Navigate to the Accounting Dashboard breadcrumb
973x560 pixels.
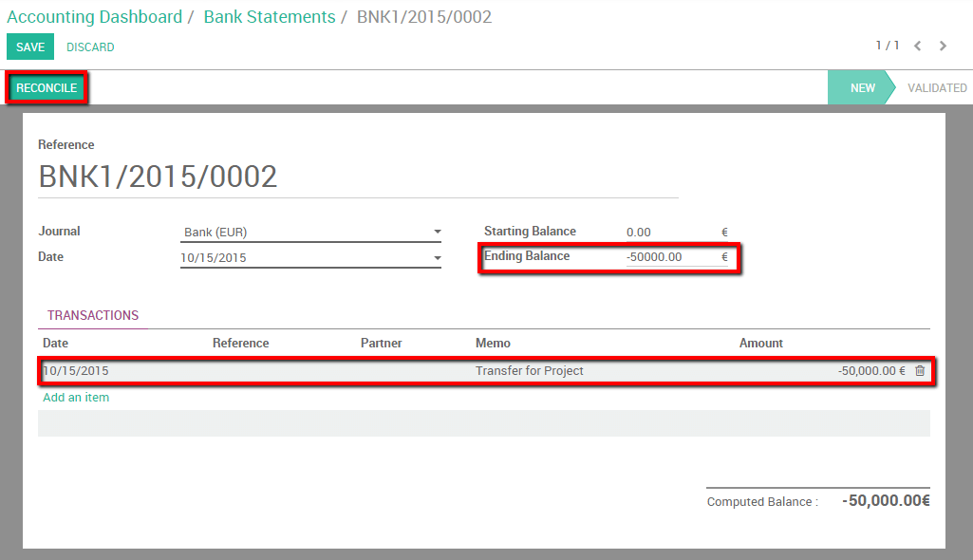coord(94,16)
